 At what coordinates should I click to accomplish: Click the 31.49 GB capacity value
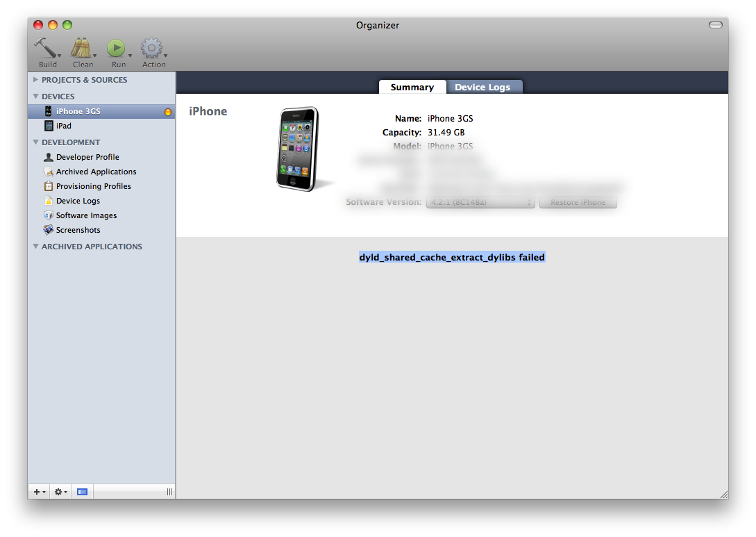pos(446,132)
